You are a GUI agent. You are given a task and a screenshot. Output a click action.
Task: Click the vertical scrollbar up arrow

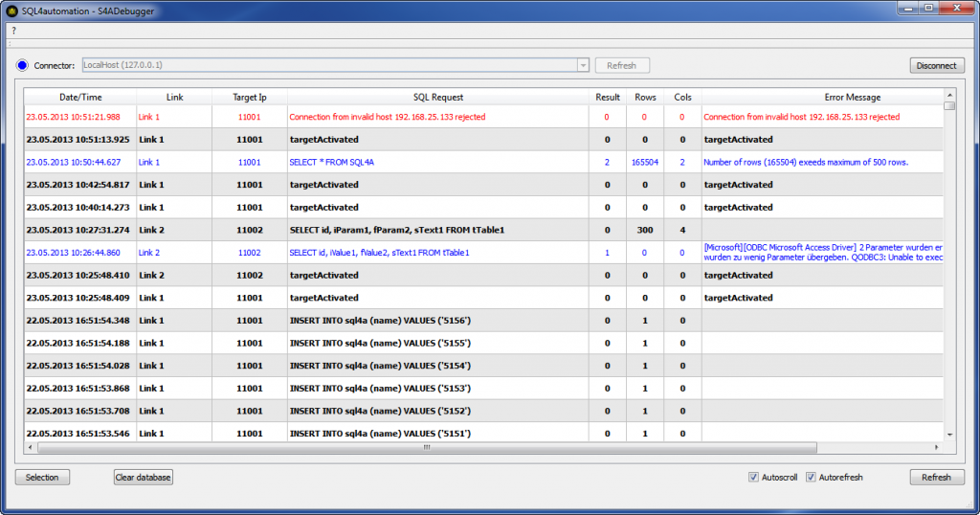pos(949,95)
